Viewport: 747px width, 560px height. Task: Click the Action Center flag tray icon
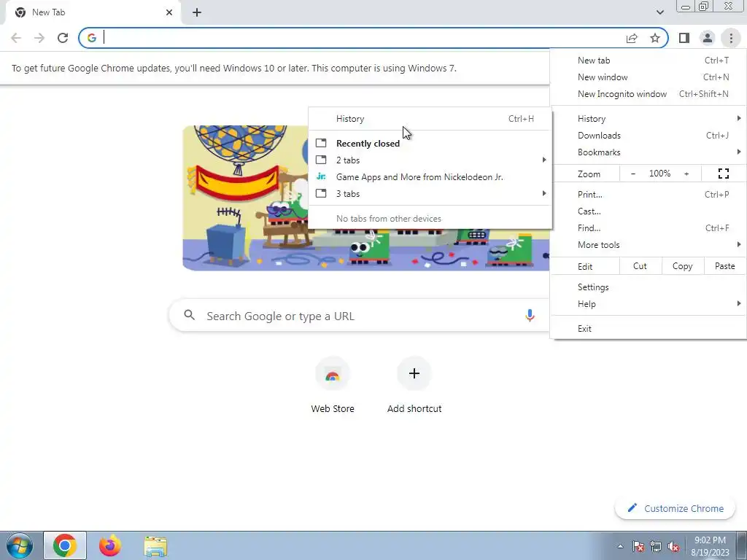point(638,546)
